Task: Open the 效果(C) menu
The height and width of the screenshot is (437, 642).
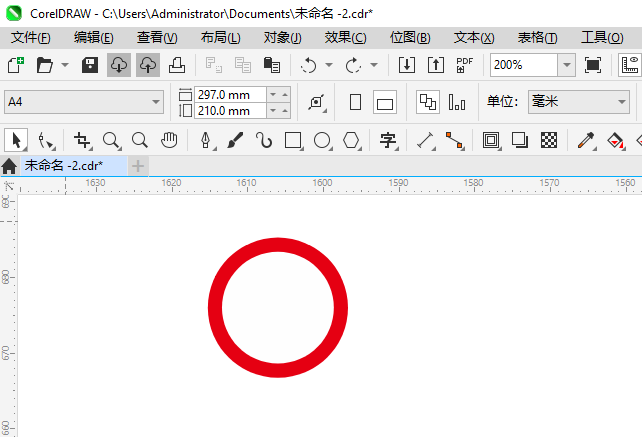Action: [346, 38]
